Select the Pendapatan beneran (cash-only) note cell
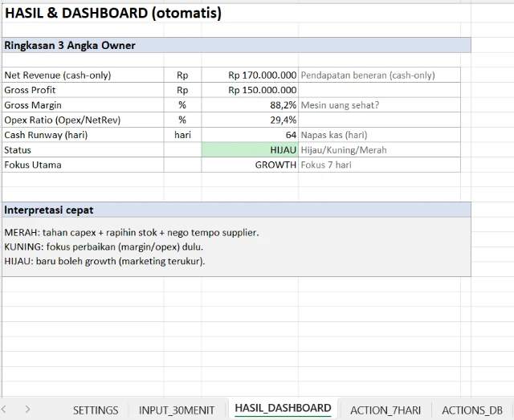 [x=368, y=75]
